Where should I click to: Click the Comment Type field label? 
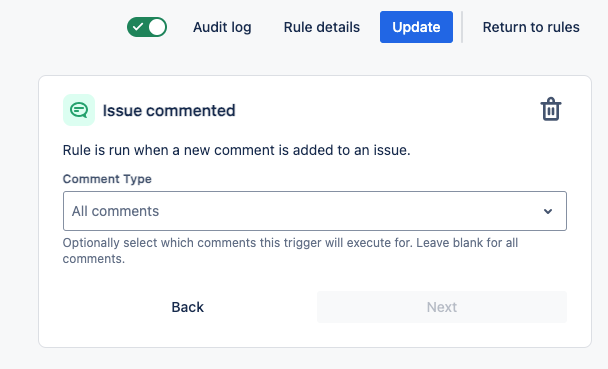[x=107, y=179]
